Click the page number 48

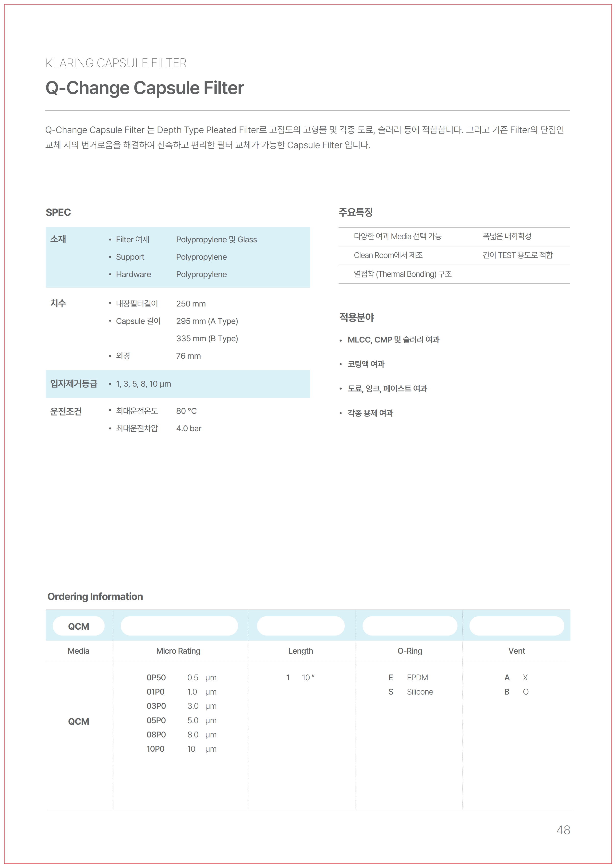coord(563,830)
